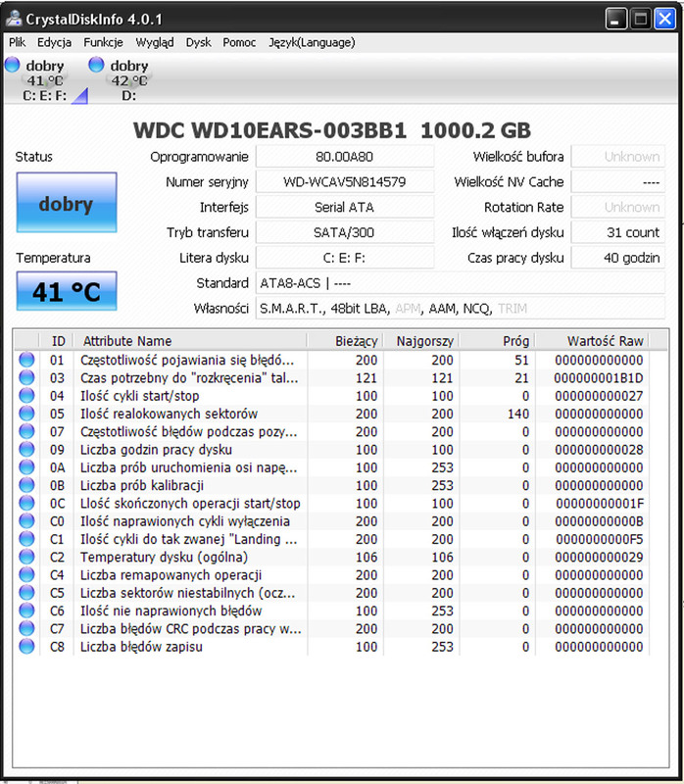This screenshot has width=684, height=784.
Task: Click the Wielkość bufora Unknown field
Action: point(618,157)
